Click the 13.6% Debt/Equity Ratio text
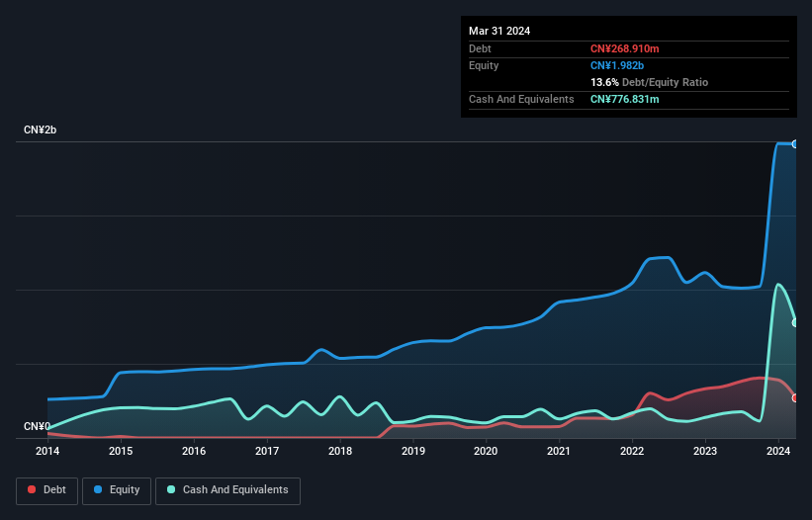 coord(650,82)
